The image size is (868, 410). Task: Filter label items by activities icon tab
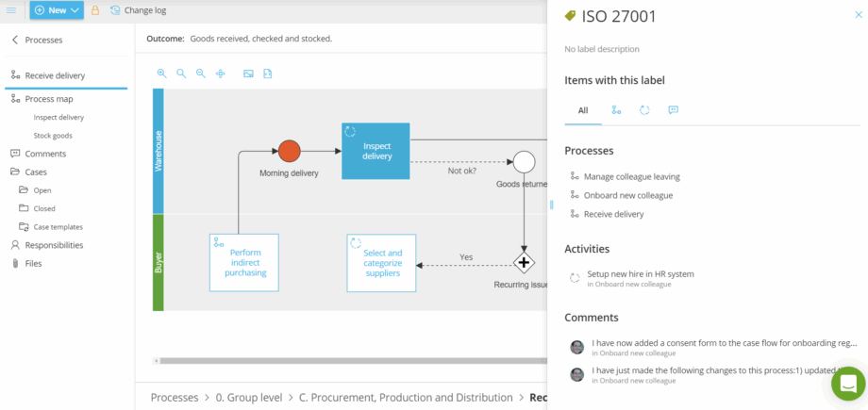pos(644,110)
